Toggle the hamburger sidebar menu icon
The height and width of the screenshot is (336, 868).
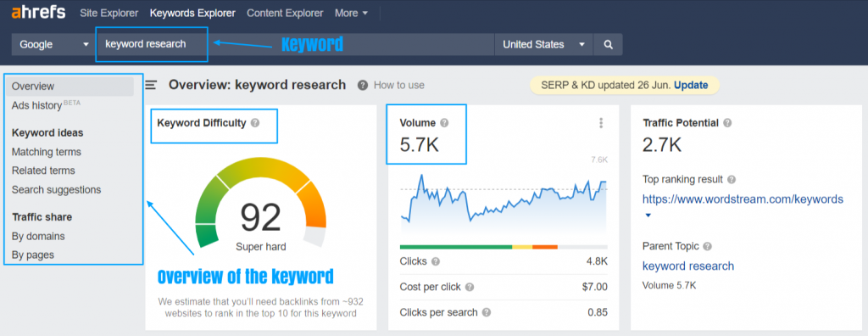[151, 85]
